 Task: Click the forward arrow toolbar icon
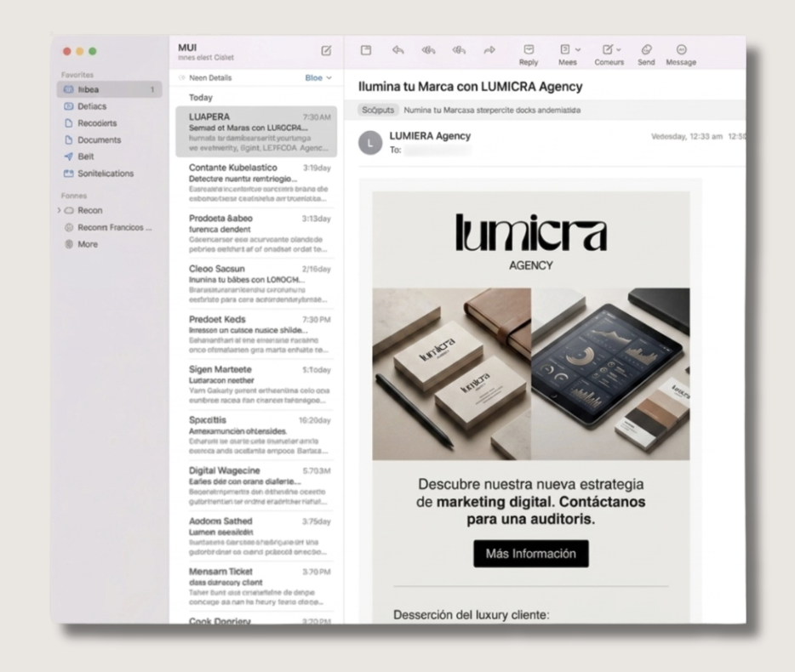[489, 50]
